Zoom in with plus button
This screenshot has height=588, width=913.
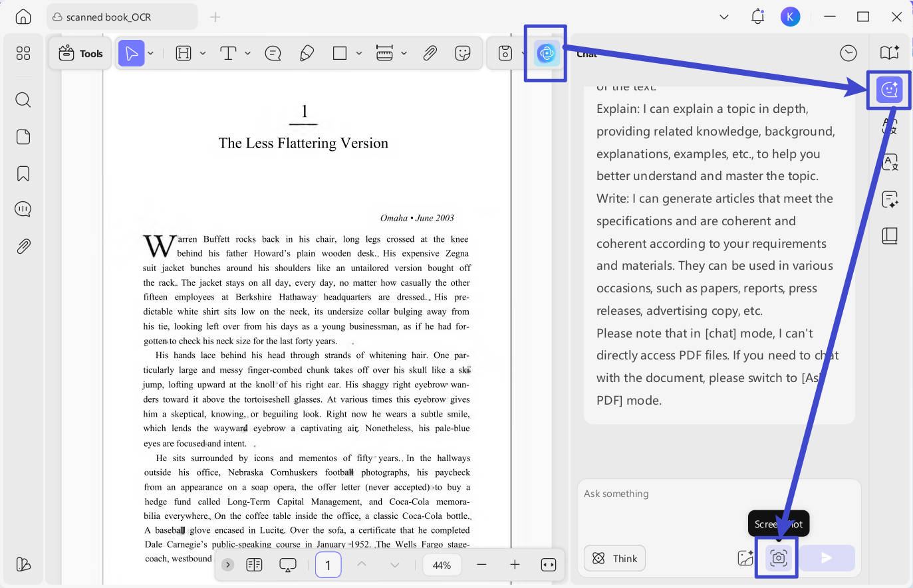tap(515, 565)
